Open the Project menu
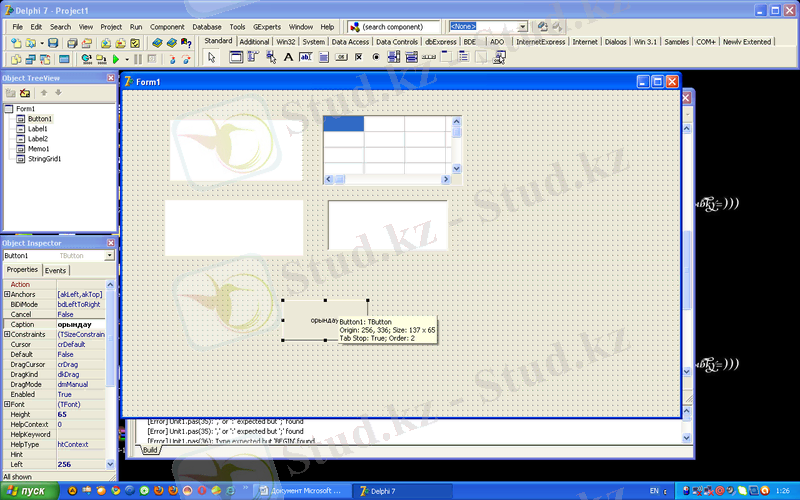The width and height of the screenshot is (800, 500). (x=111, y=27)
